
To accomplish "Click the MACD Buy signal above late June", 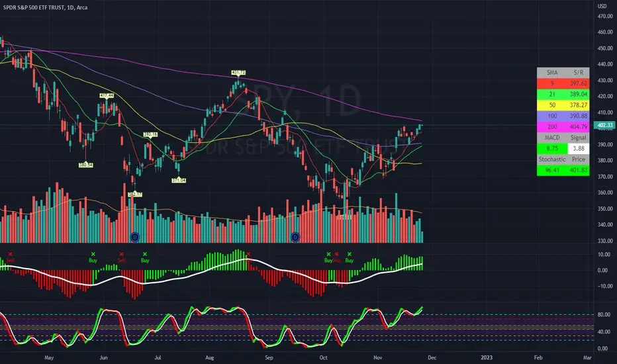I will (x=145, y=257).
